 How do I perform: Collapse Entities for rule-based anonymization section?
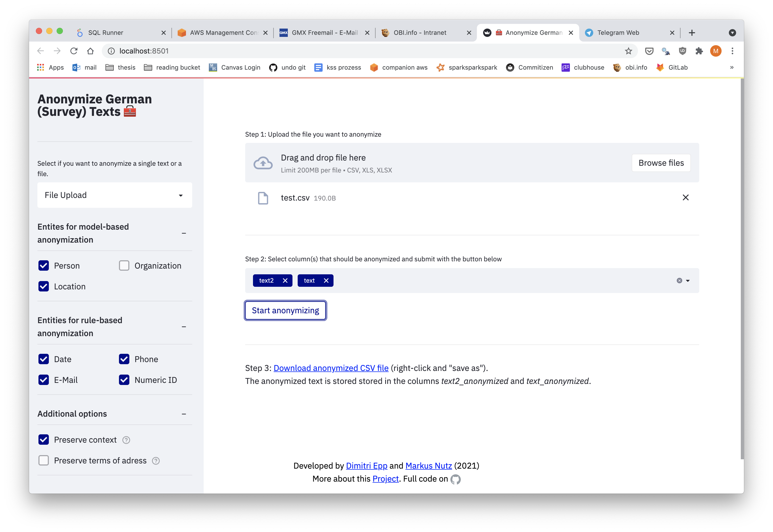point(184,327)
